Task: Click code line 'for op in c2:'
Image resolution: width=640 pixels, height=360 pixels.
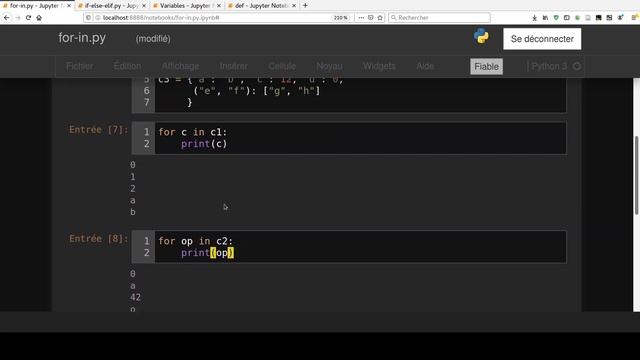Action: [x=196, y=241]
